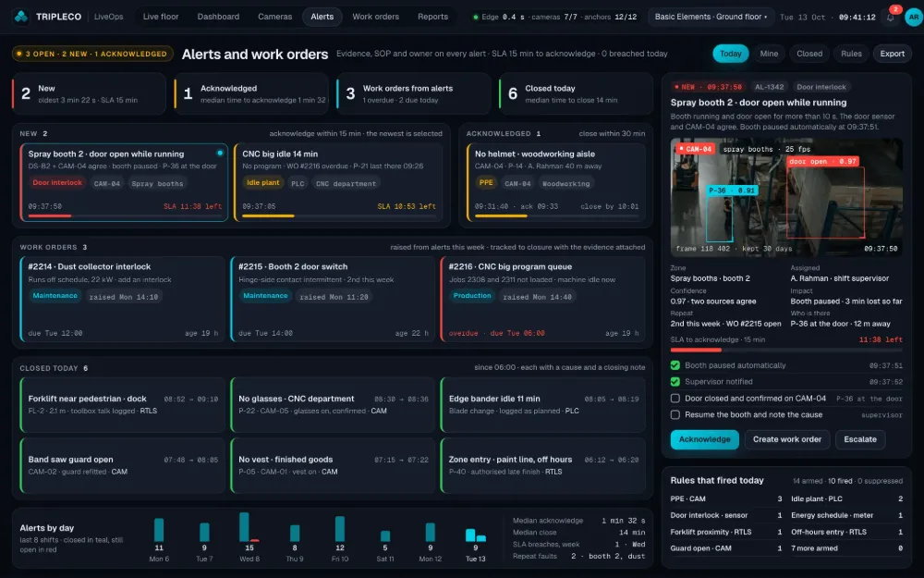
Task: Click the Wed 8 bar in Alerts by day
Action: (245, 527)
